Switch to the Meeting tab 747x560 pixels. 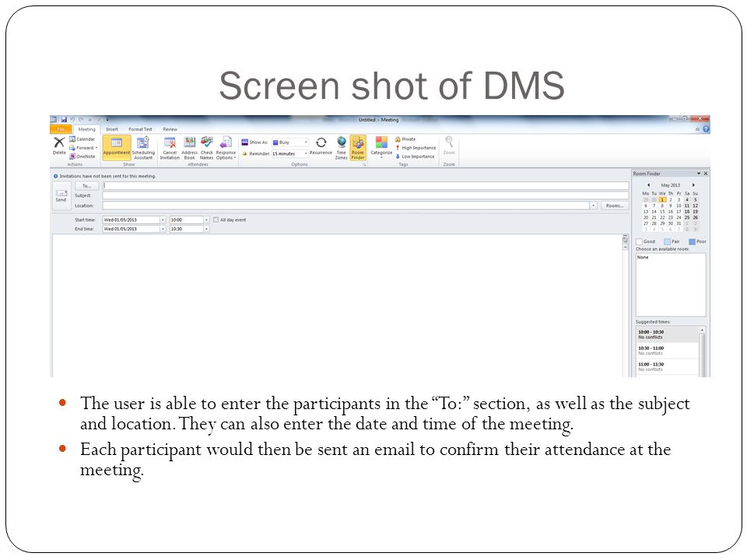tap(86, 129)
